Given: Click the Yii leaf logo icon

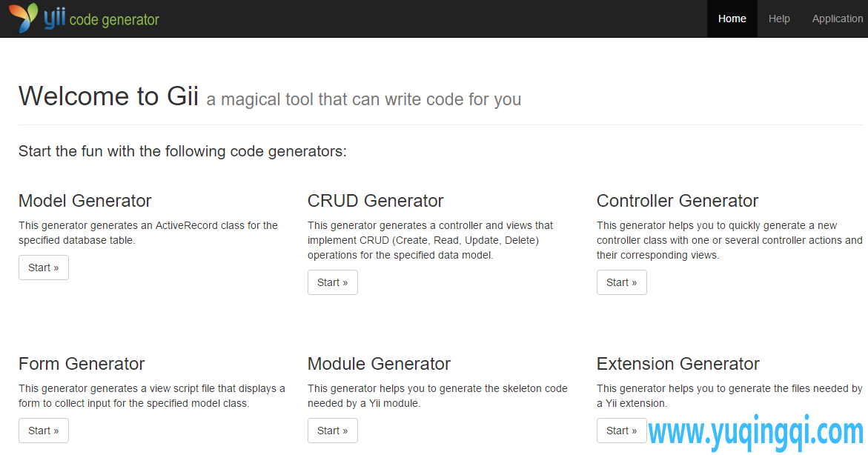Looking at the screenshot, I should coord(23,19).
